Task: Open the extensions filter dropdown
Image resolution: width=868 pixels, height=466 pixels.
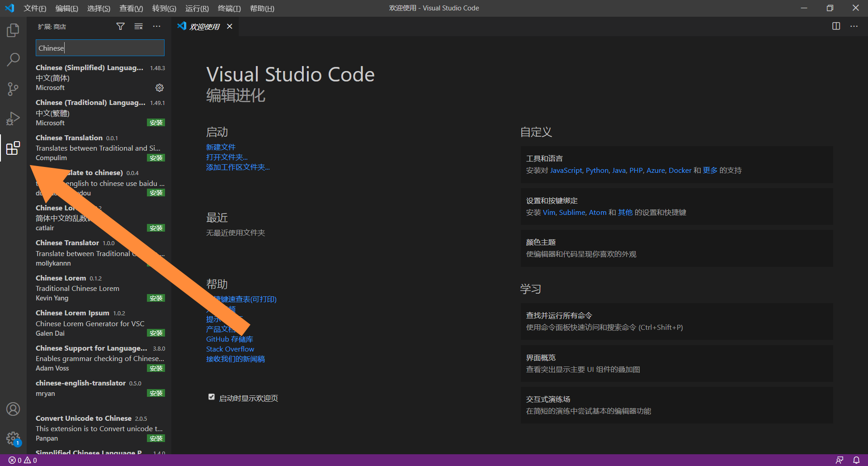Action: (120, 26)
